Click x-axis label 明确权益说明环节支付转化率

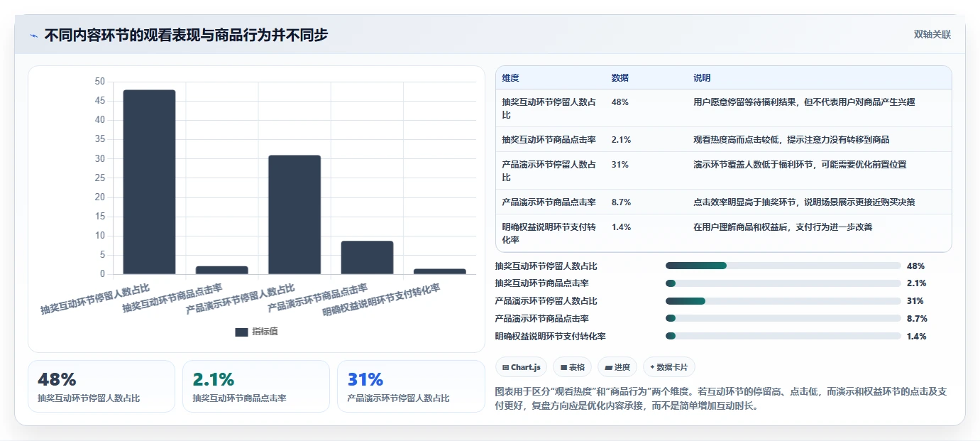[382, 300]
